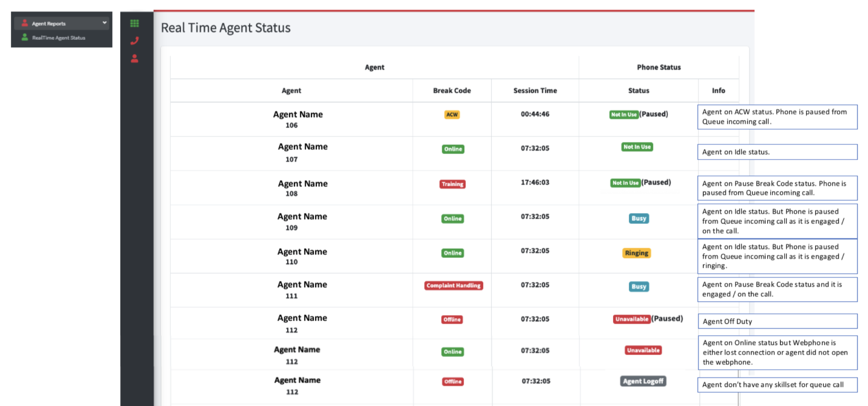Open the red phone icon in sidebar
The image size is (868, 406).
[x=135, y=41]
